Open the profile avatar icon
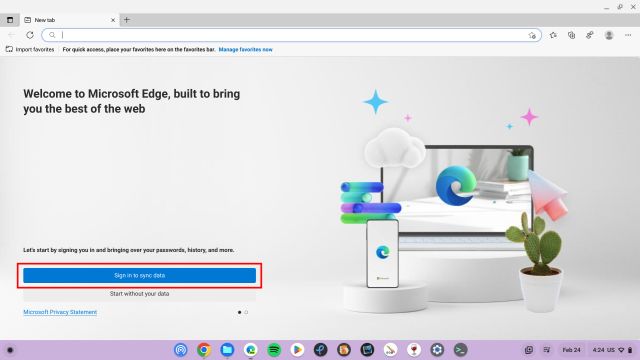Viewport: 640px width, 360px height. pos(609,35)
